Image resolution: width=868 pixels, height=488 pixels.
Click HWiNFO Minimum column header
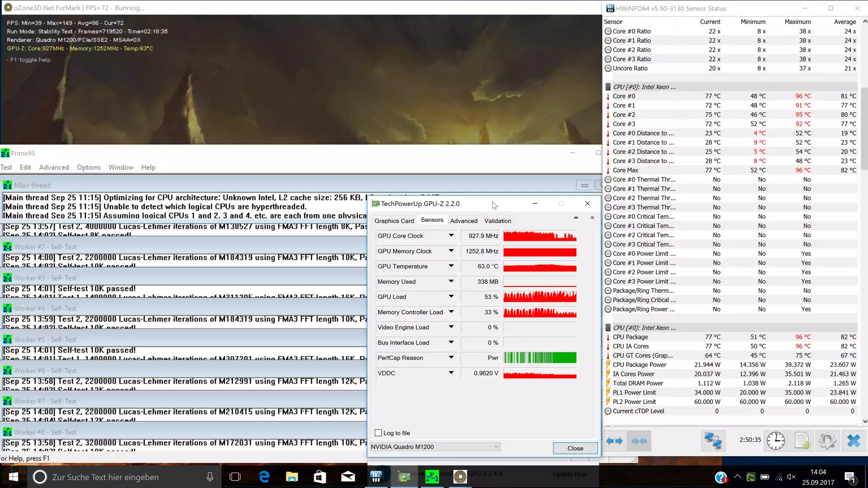(753, 22)
